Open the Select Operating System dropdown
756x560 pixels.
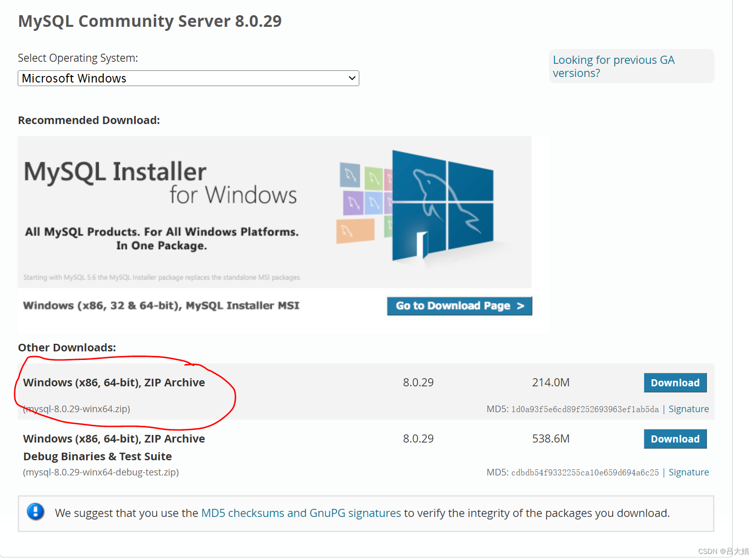click(188, 78)
